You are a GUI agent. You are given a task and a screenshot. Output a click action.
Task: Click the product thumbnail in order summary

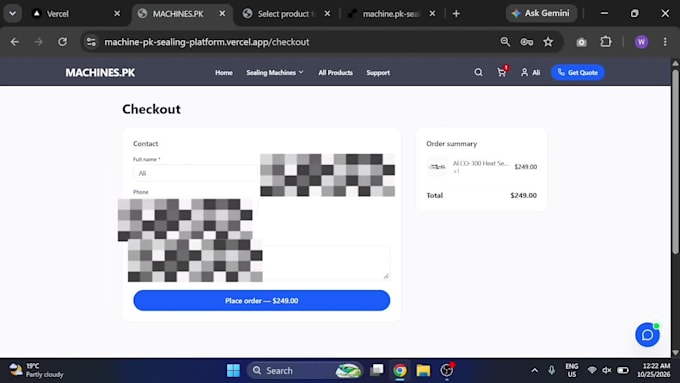coord(437,167)
